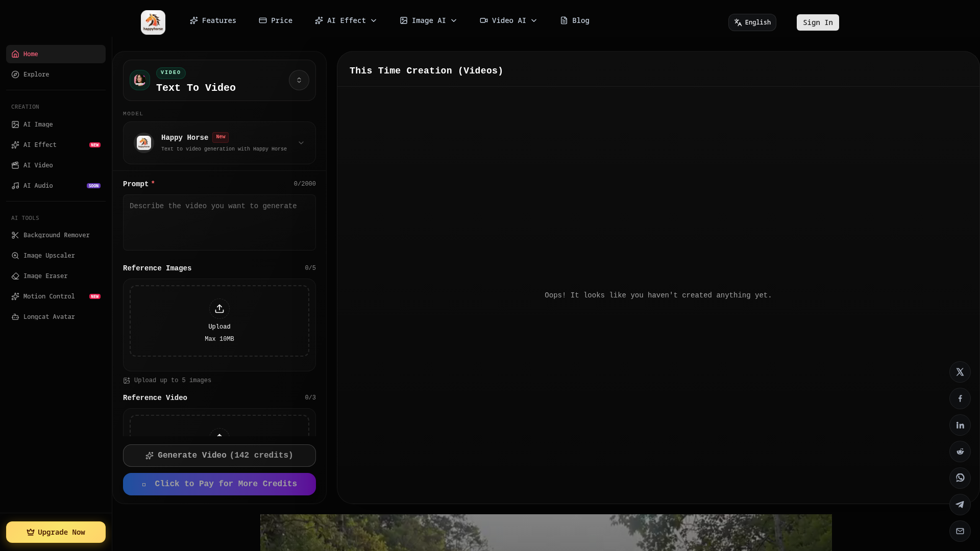Viewport: 980px width, 551px height.
Task: Open the AI Effect dropdown menu
Action: 346,20
